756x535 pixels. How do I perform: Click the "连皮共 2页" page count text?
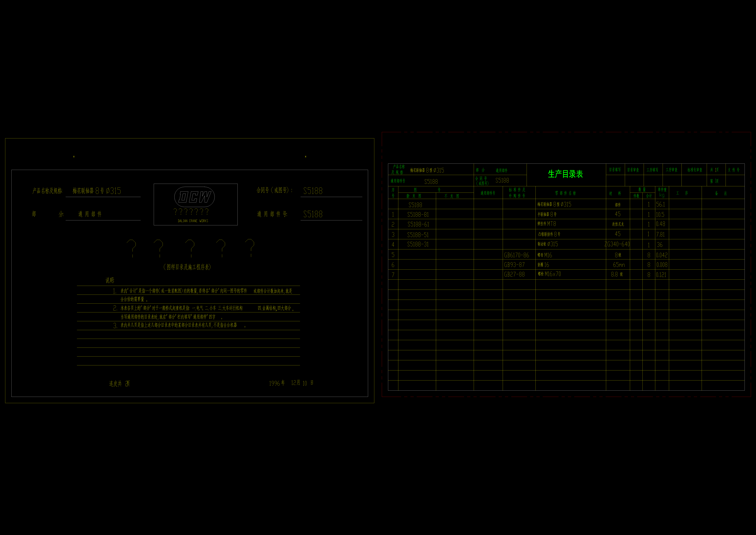(x=120, y=384)
